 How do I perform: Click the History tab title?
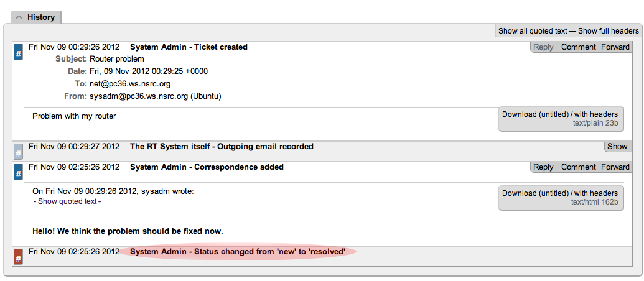[x=41, y=17]
